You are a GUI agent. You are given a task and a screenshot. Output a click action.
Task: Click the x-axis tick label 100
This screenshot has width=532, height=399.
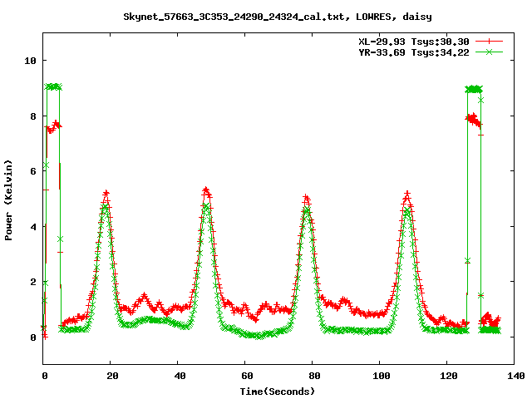(382, 376)
